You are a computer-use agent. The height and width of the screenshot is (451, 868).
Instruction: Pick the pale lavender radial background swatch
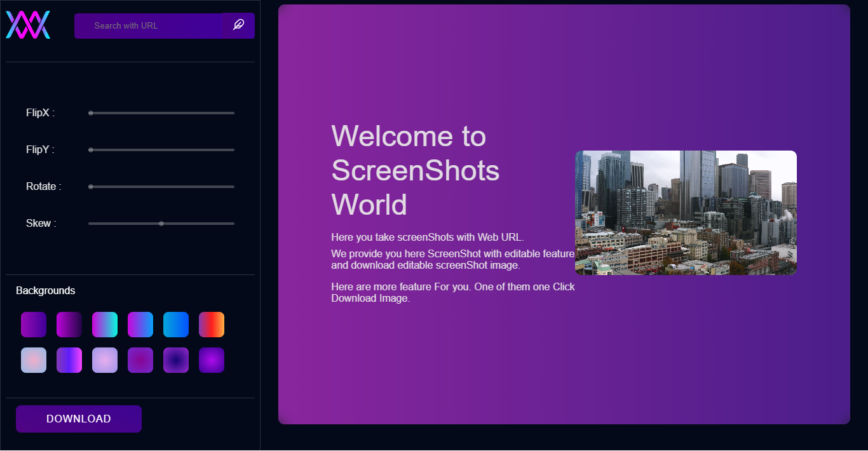(105, 360)
